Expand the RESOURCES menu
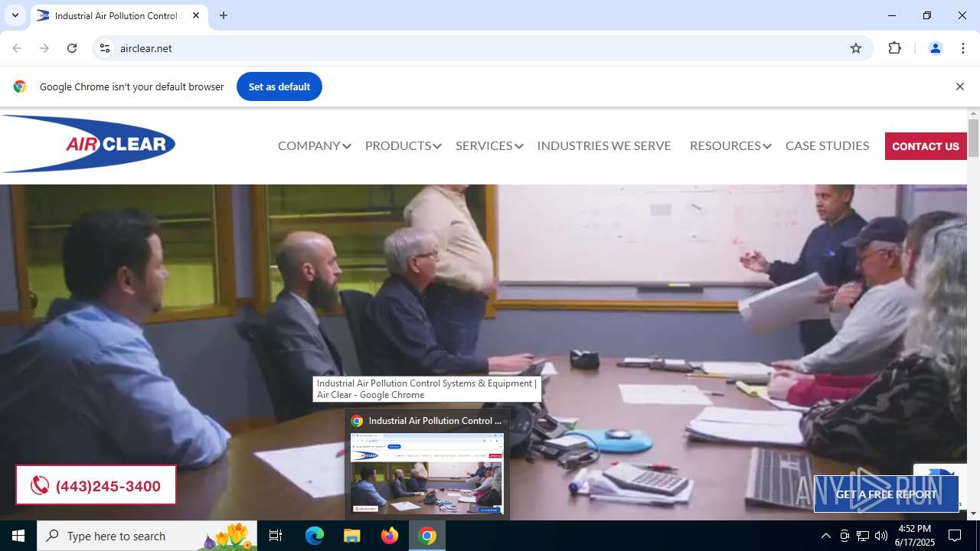 [730, 145]
